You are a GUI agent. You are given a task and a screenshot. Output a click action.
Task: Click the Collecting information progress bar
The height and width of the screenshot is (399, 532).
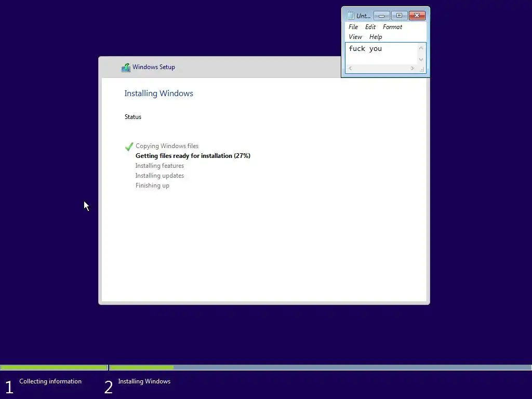tap(54, 367)
